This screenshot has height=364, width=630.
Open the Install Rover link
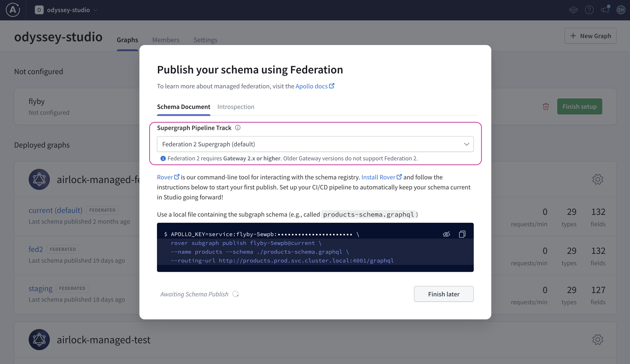pos(381,177)
